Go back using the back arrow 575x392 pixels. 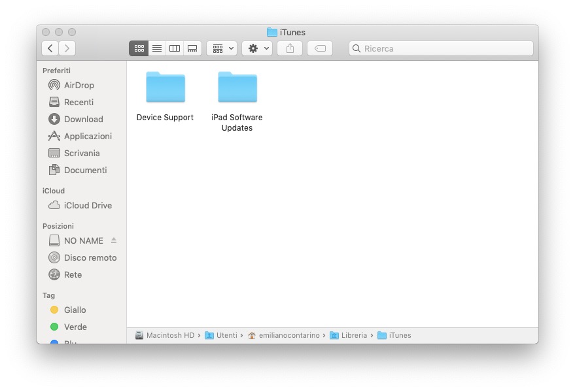click(50, 48)
